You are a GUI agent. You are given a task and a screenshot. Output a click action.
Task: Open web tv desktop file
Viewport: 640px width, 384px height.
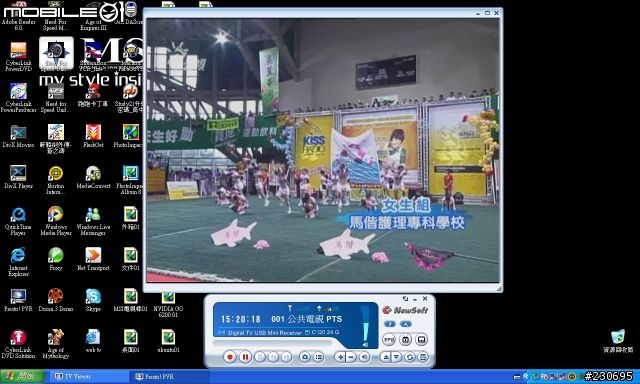pyautogui.click(x=93, y=342)
